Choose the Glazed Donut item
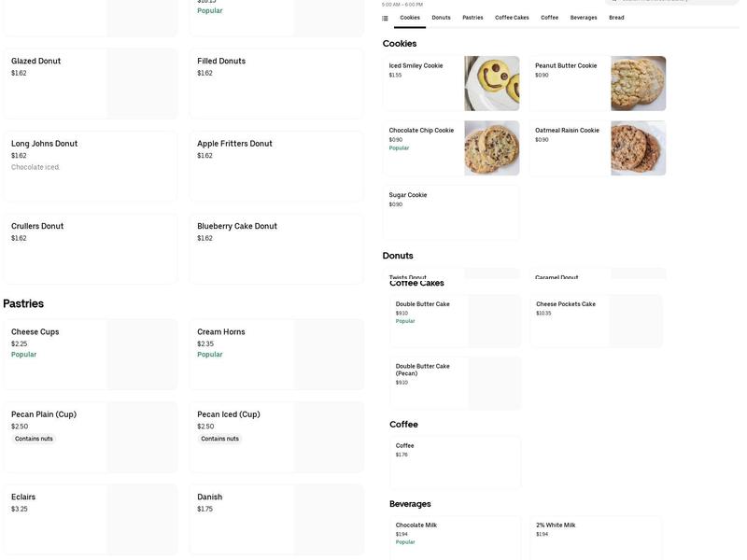This screenshot has height=560, width=747. [x=90, y=83]
